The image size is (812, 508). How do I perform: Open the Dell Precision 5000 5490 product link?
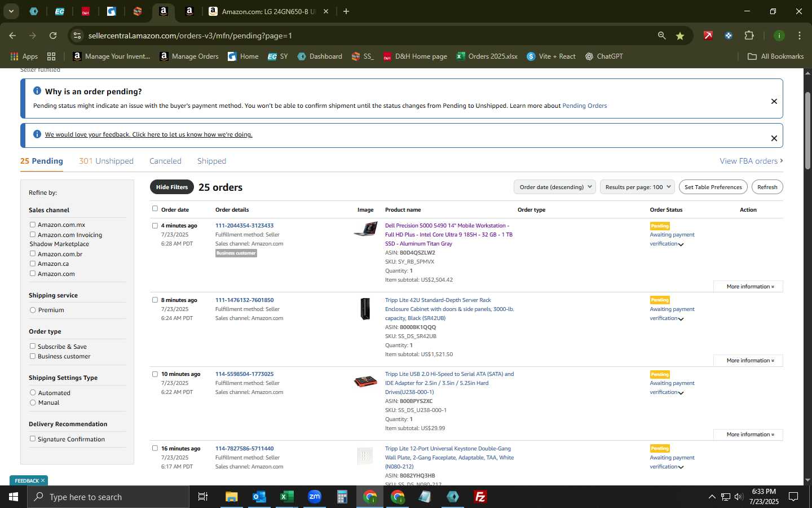click(x=449, y=234)
